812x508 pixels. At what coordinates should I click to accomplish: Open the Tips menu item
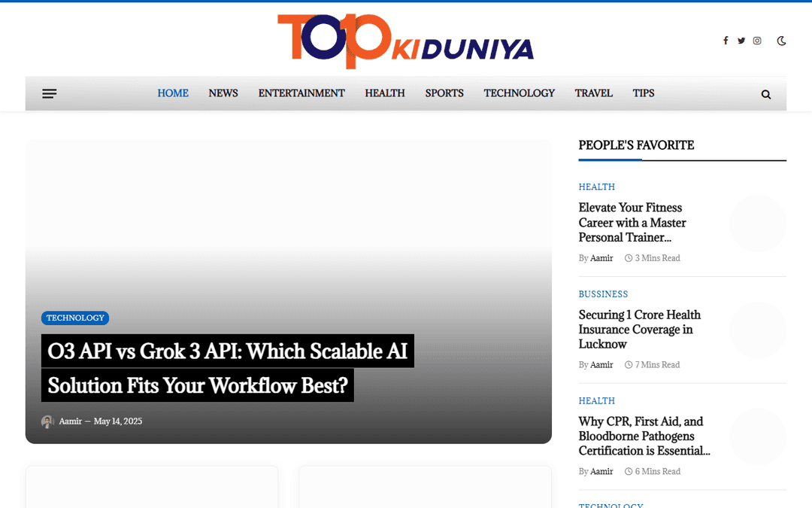point(644,93)
